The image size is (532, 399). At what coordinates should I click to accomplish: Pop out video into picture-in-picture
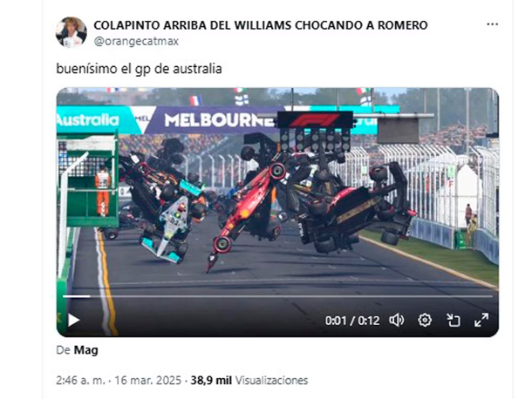(x=453, y=320)
